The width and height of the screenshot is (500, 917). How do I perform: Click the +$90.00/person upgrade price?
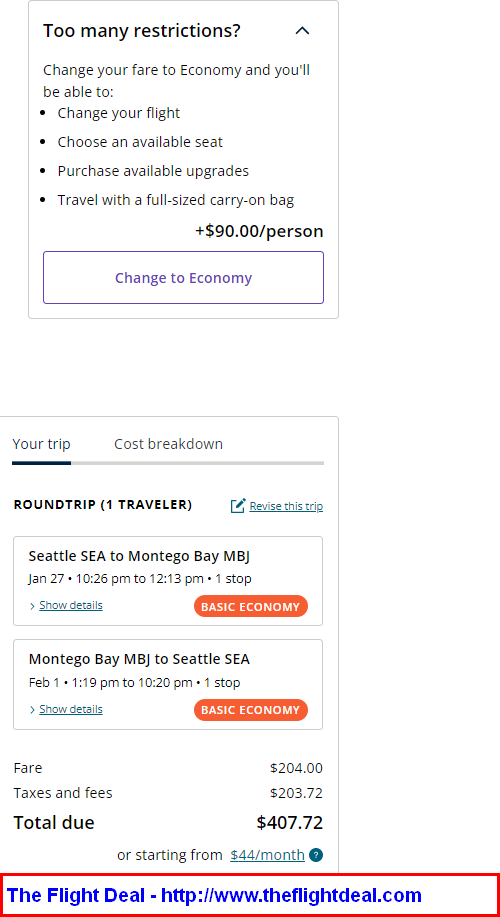[x=259, y=231]
